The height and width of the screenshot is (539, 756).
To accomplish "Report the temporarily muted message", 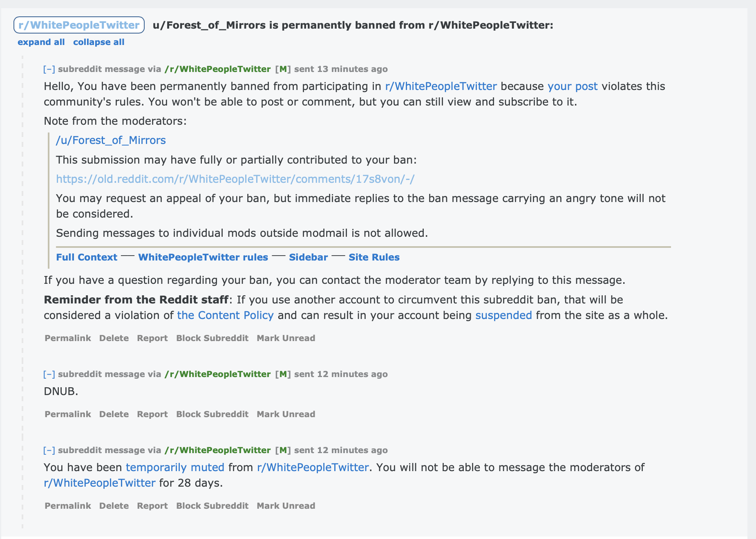I will click(152, 506).
